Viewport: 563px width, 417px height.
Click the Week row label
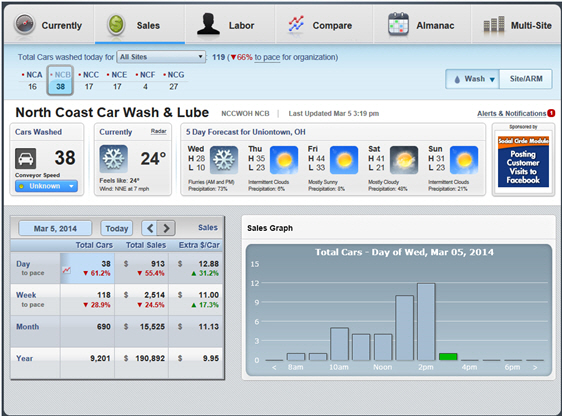(26, 295)
